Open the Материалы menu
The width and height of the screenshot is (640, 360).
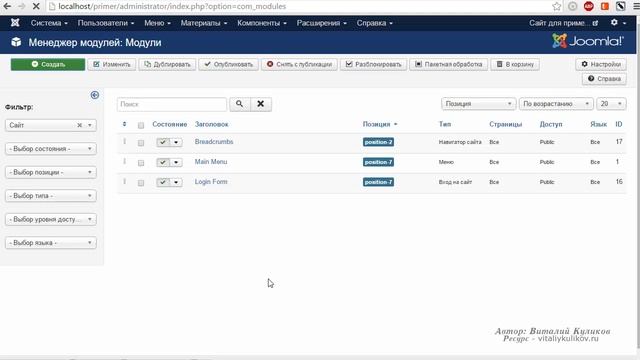tap(204, 23)
